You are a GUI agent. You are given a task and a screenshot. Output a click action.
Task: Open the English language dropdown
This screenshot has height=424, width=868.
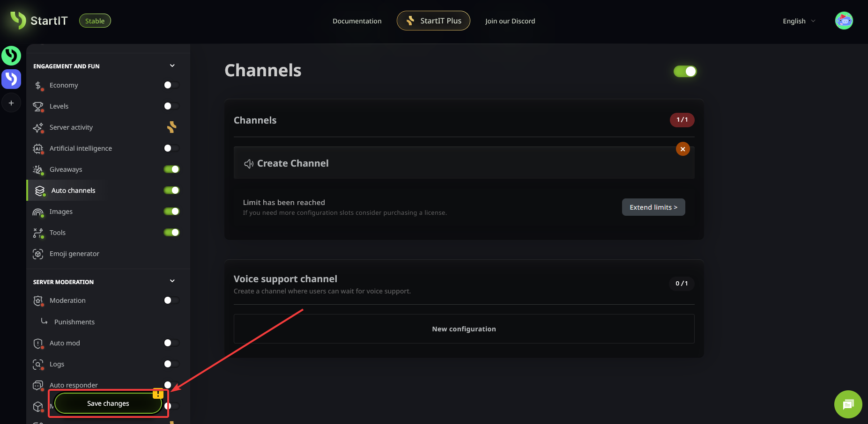coord(799,21)
